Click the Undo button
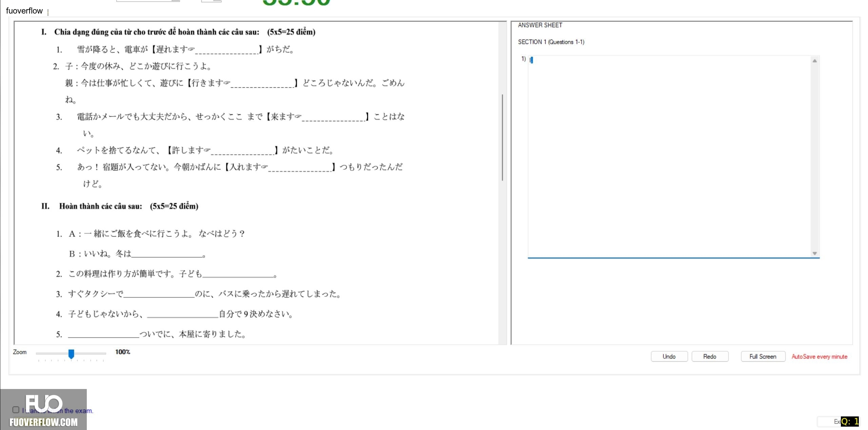Viewport: 868px width, 430px height. (669, 356)
